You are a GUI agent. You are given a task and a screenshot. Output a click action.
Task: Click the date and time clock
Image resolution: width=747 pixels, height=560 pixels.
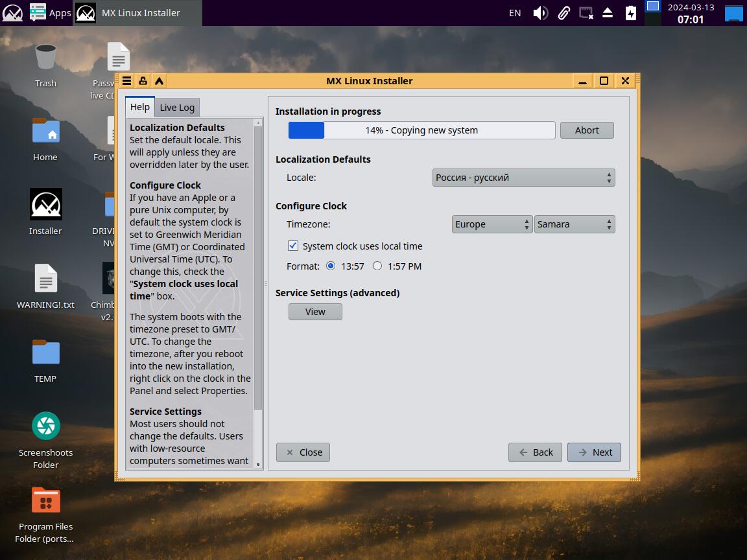691,14
